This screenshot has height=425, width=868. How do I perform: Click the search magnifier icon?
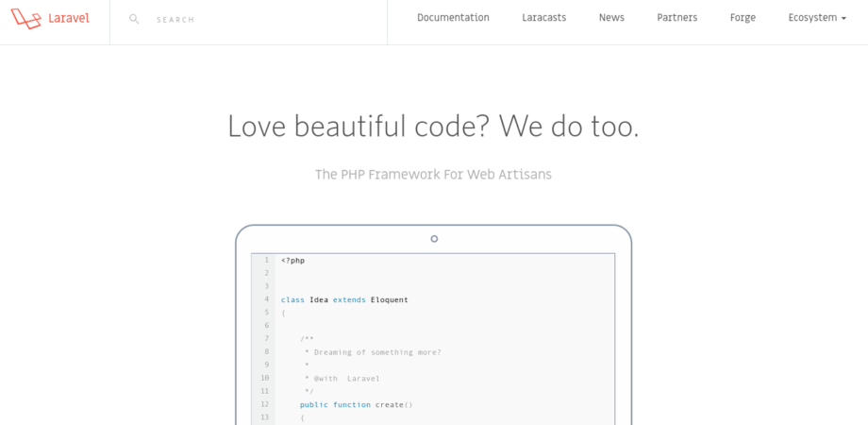pyautogui.click(x=134, y=20)
